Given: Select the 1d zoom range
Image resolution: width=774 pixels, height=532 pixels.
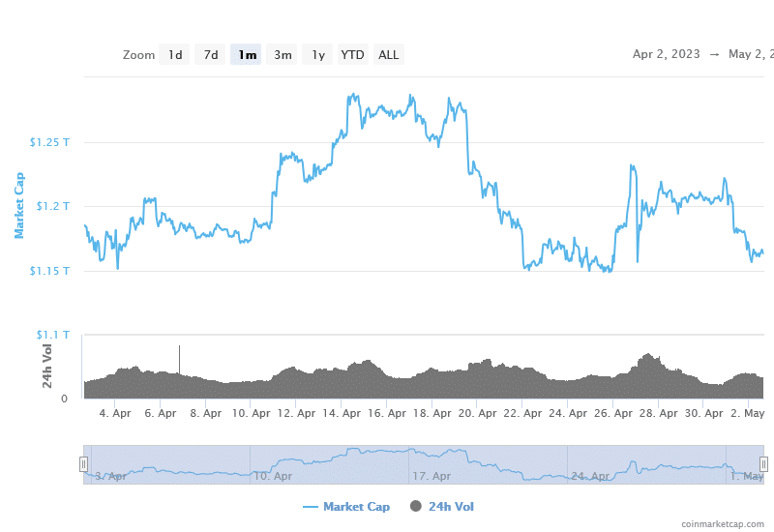Looking at the screenshot, I should click(174, 55).
